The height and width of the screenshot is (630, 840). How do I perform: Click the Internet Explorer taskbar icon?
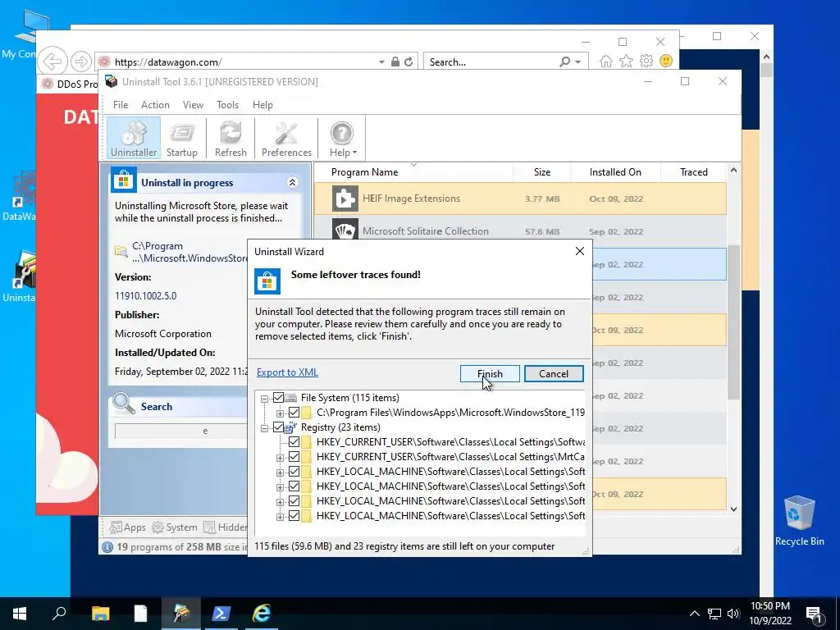pyautogui.click(x=262, y=614)
